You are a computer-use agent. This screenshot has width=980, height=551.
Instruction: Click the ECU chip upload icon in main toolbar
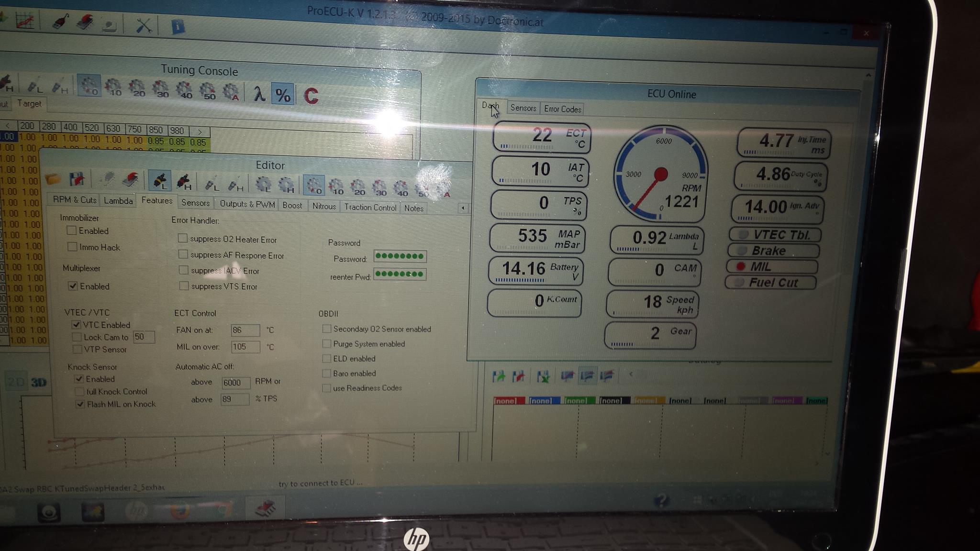click(x=85, y=22)
